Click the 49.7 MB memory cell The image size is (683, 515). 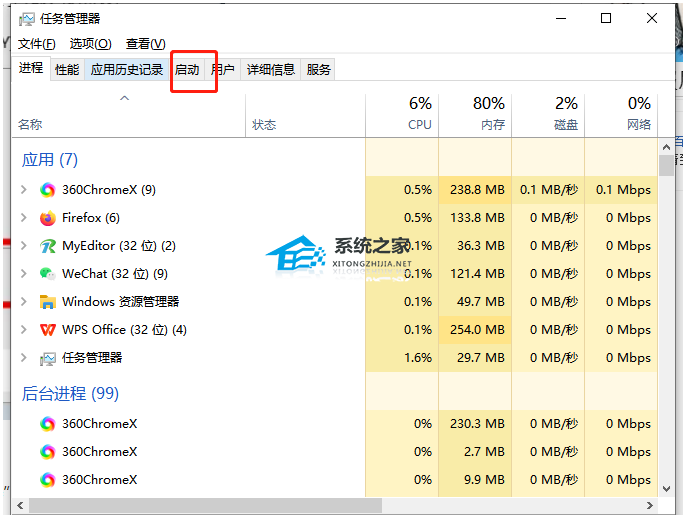[x=475, y=302]
